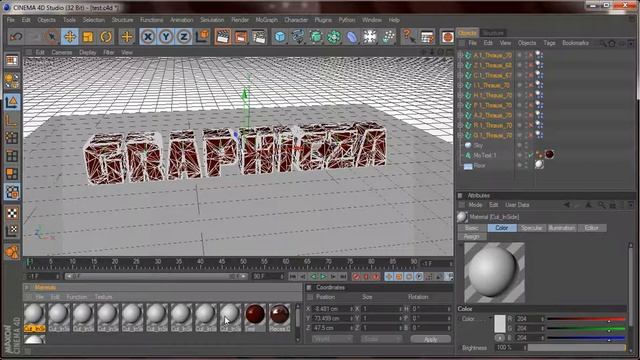Viewport: 640px width, 360px height.
Task: Open the spline objects icon
Action: click(298, 37)
